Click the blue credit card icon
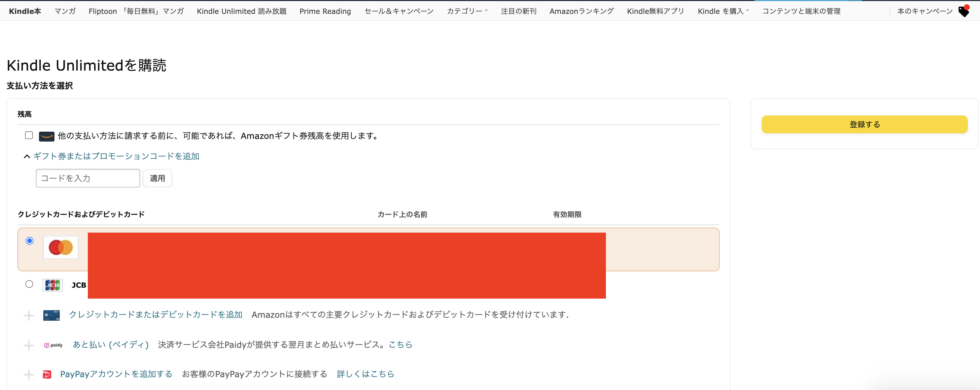Viewport: 980px width, 390px height. pyautogui.click(x=52, y=315)
